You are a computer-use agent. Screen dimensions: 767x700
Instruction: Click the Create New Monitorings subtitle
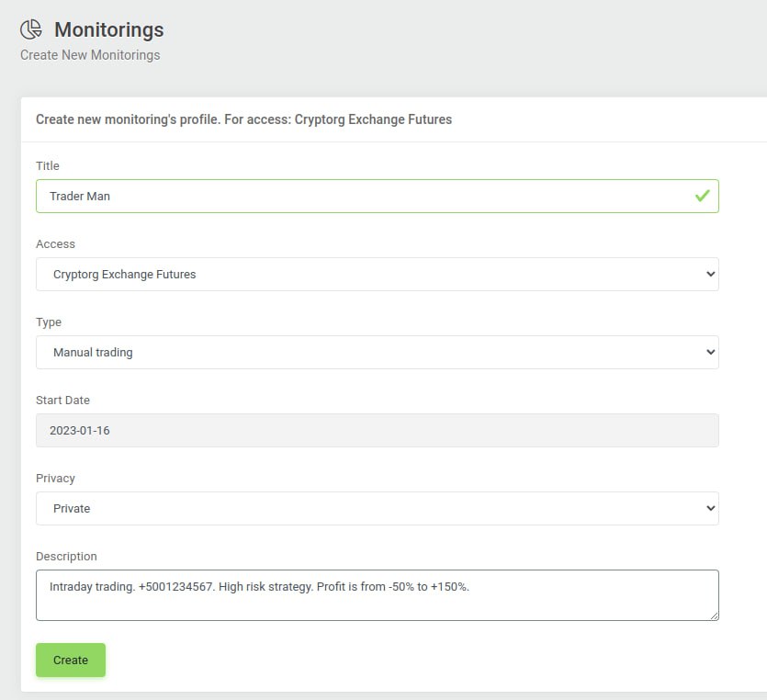[90, 55]
